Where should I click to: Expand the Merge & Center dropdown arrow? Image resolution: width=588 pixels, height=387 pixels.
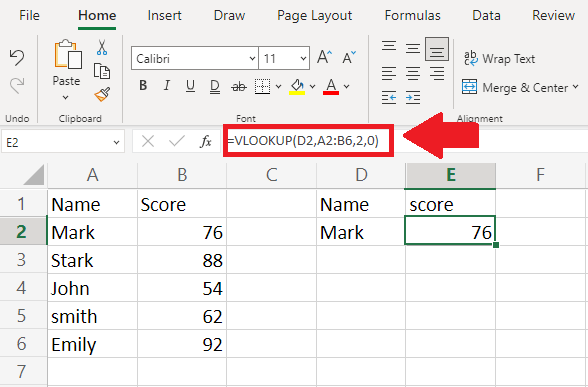576,87
